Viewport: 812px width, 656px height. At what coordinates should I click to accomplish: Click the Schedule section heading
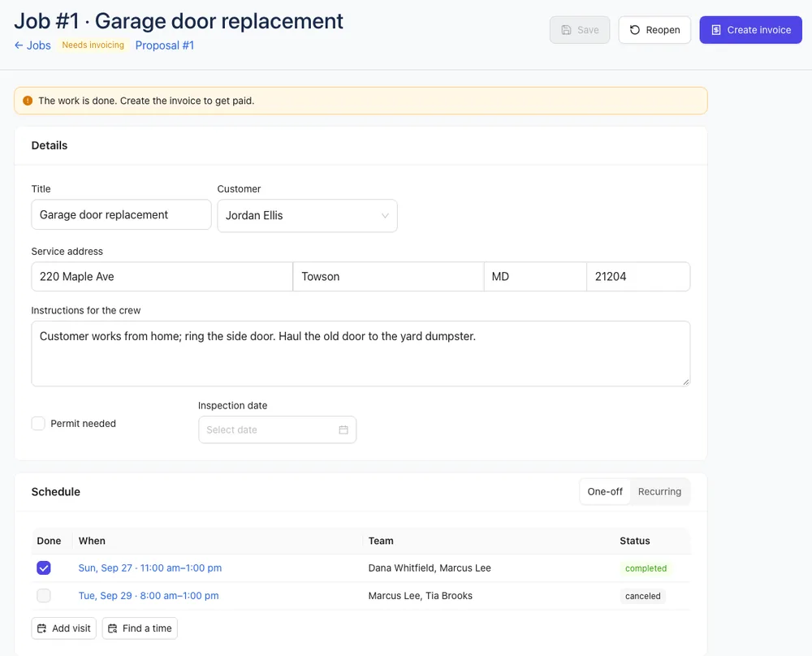pyautogui.click(x=55, y=491)
